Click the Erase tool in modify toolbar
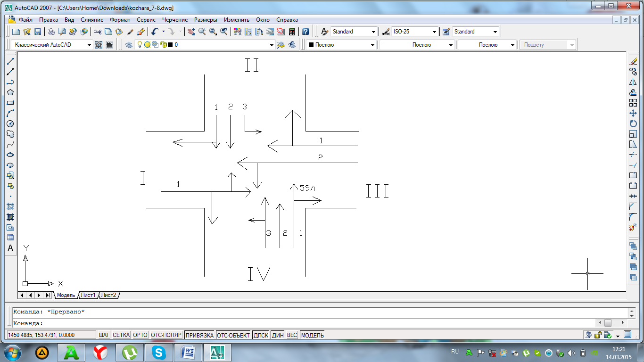This screenshot has height=362, width=644. [x=633, y=61]
